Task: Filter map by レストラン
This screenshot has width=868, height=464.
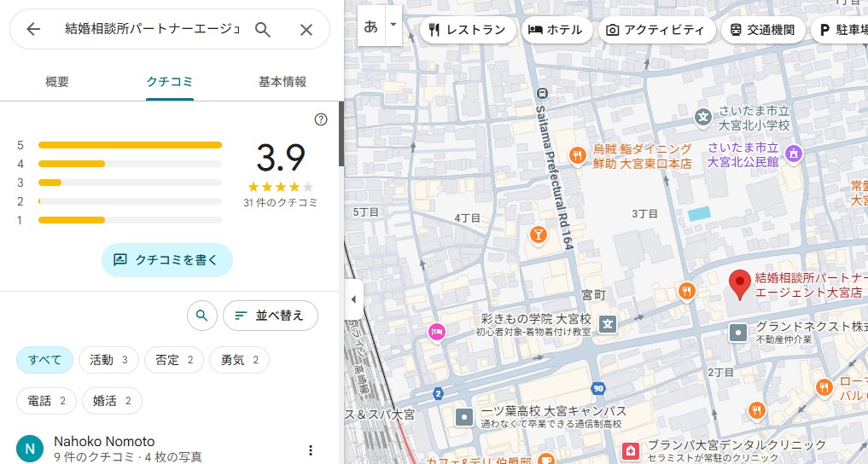Action: tap(468, 30)
